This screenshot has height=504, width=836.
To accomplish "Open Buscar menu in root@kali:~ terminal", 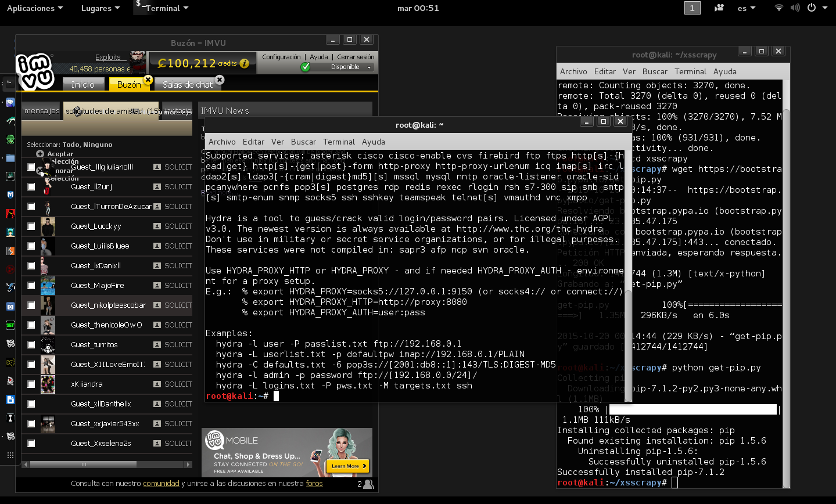I will click(x=303, y=142).
